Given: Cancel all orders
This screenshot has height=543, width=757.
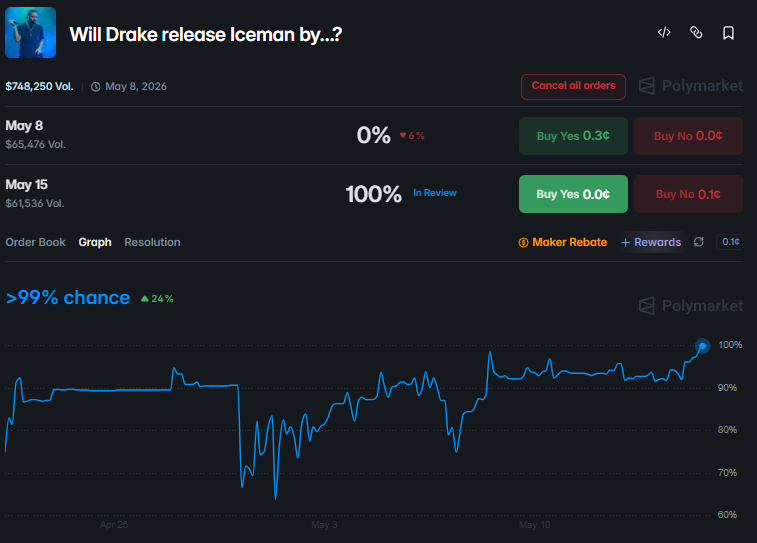Looking at the screenshot, I should 574,87.
